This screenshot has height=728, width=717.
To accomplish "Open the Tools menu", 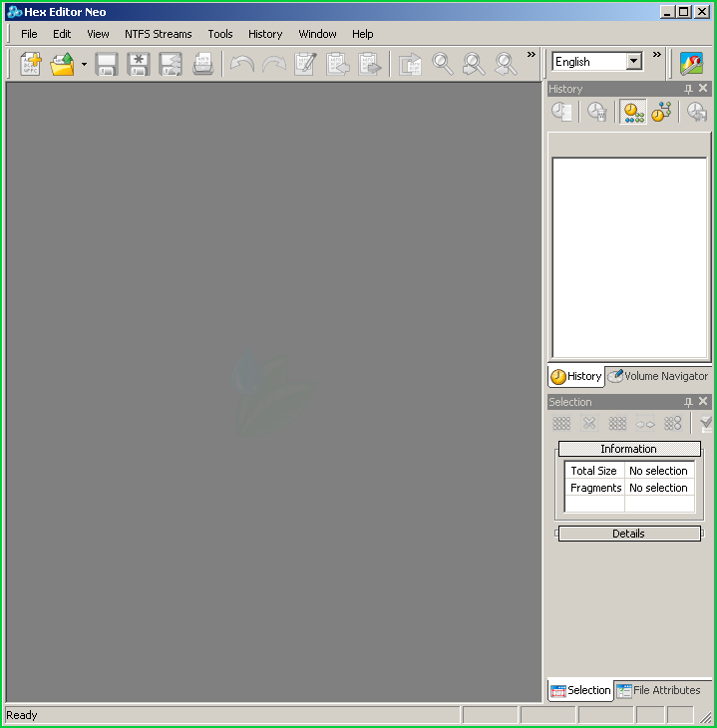I will (220, 34).
